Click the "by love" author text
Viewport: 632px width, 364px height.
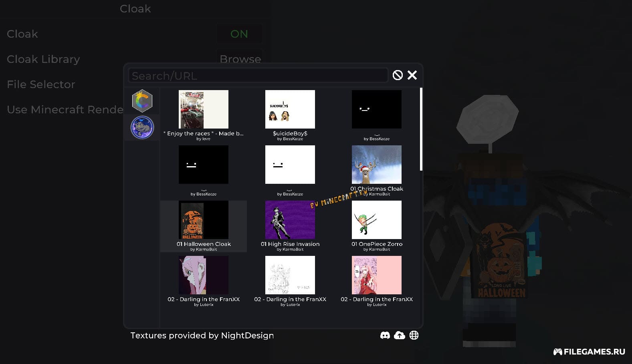(x=204, y=139)
